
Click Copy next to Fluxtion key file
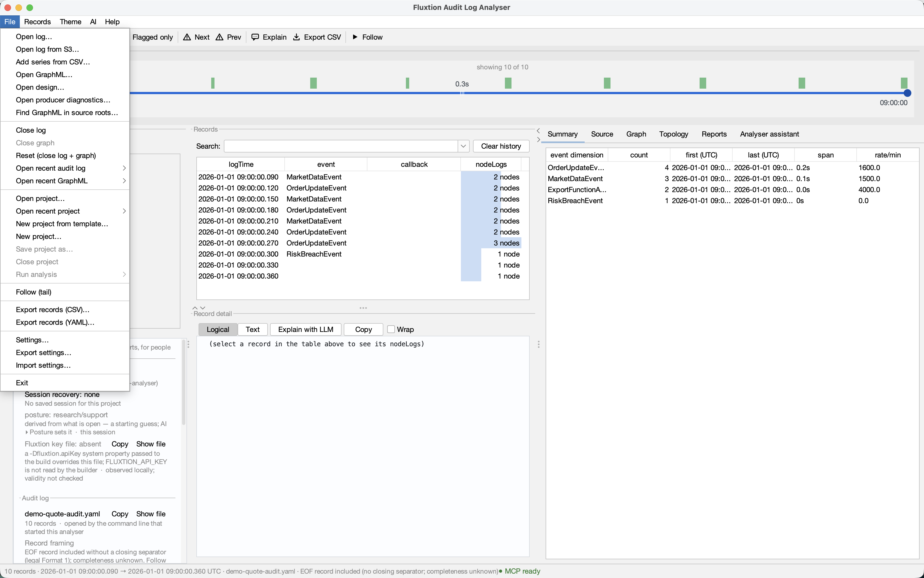(120, 444)
